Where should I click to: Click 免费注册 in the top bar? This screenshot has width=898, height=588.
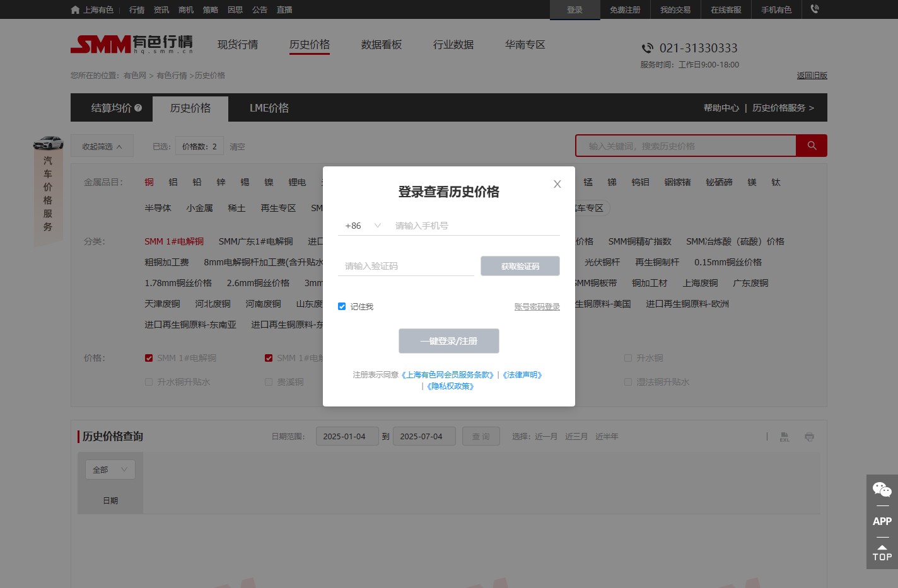pos(625,10)
